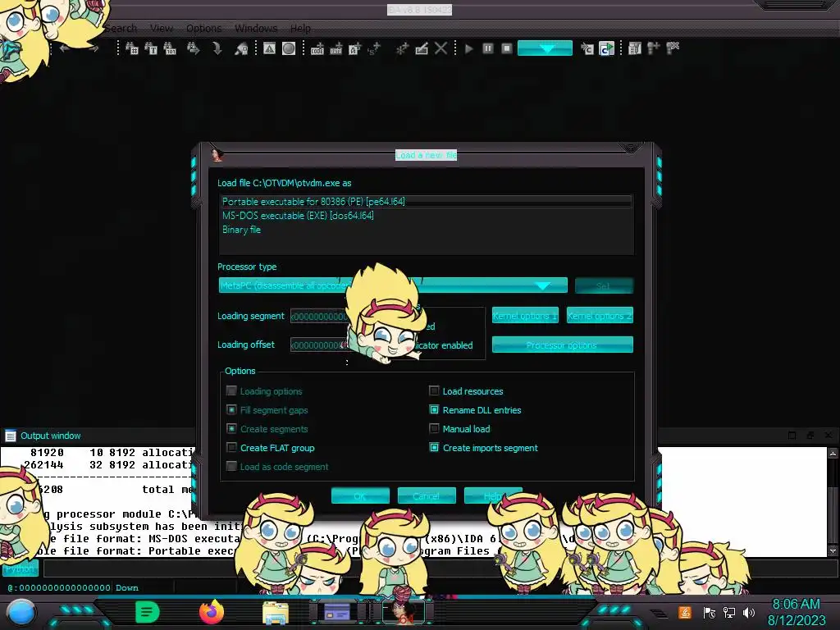The width and height of the screenshot is (840, 630).
Task: Click the Cancel button in the dialog
Action: coord(427,495)
